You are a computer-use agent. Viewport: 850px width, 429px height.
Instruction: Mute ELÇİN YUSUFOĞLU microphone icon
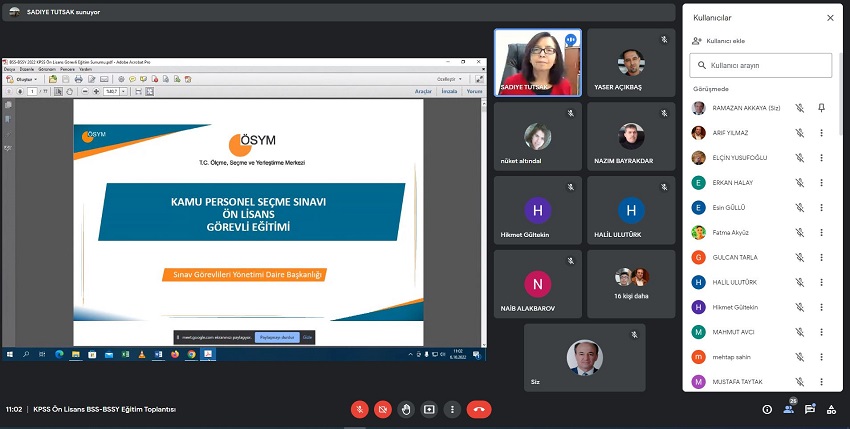coord(799,157)
